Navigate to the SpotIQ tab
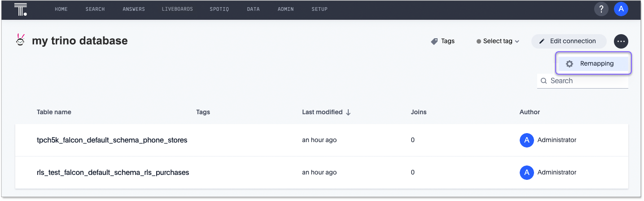The image size is (644, 201). (219, 9)
